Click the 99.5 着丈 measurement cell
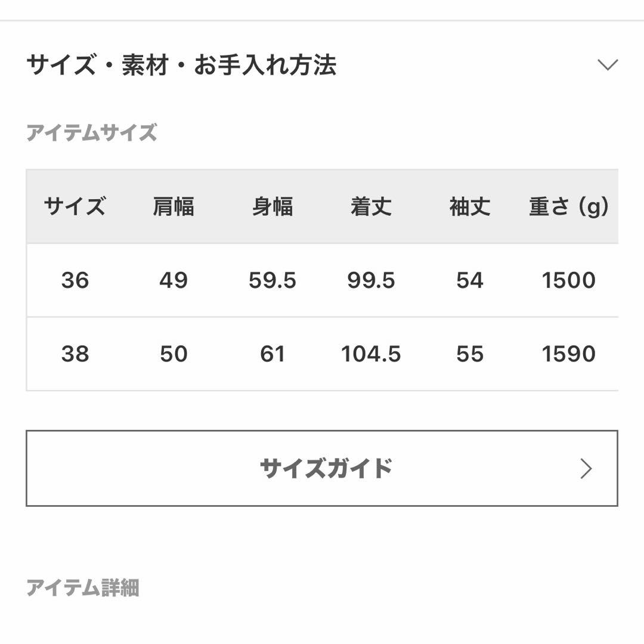This screenshot has height=644, width=644. tap(370, 280)
